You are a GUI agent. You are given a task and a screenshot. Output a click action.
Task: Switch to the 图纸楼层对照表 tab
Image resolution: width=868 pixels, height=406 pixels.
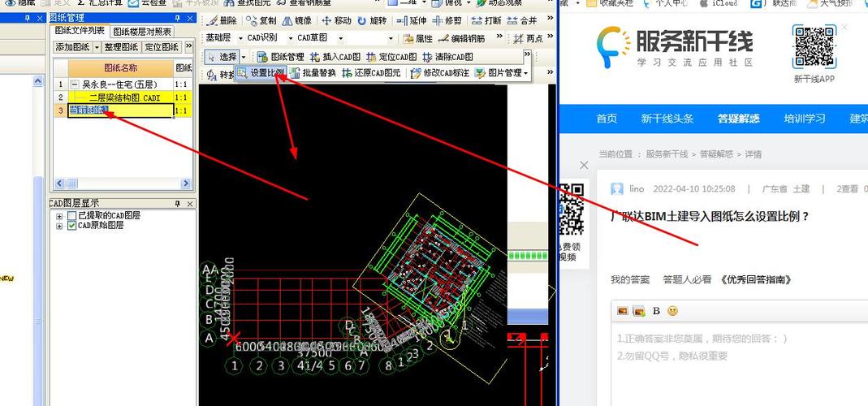[x=142, y=32]
